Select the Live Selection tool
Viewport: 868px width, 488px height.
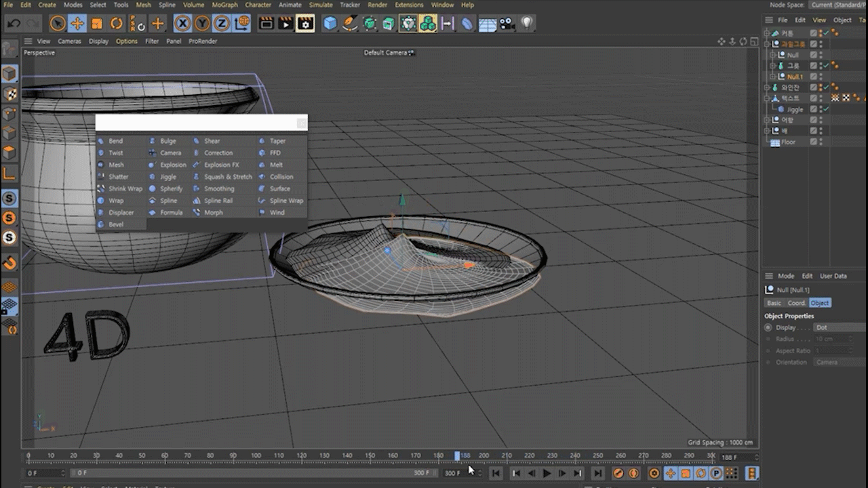58,24
